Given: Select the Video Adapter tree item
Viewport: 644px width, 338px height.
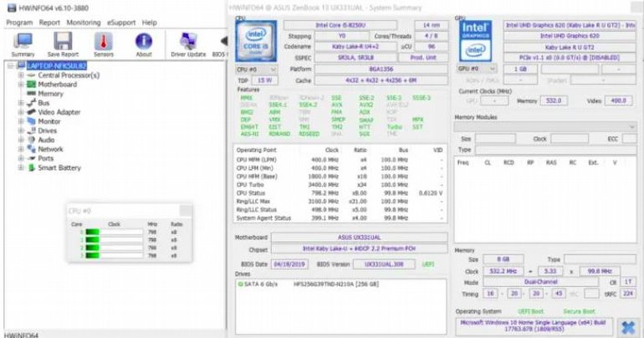Looking at the screenshot, I should [59, 112].
